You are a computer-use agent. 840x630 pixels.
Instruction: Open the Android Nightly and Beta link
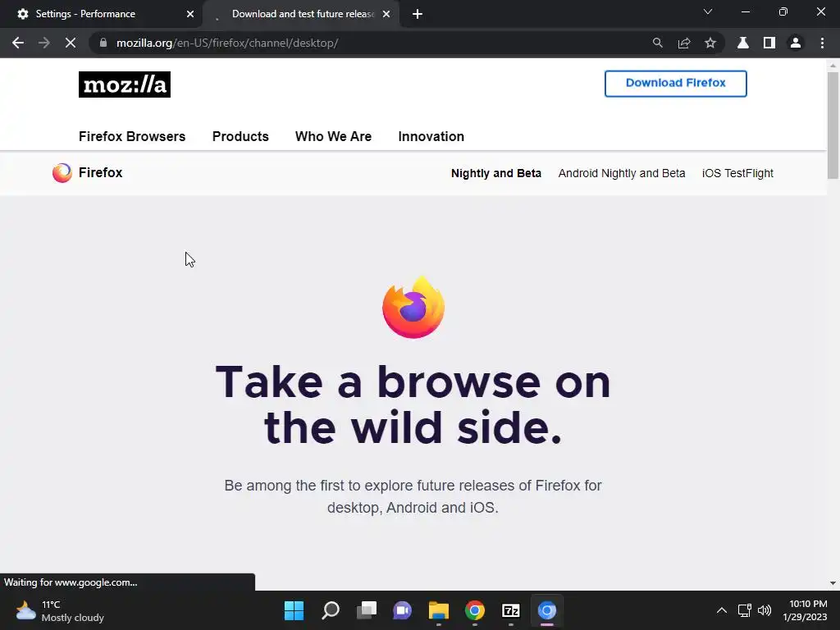coord(622,174)
